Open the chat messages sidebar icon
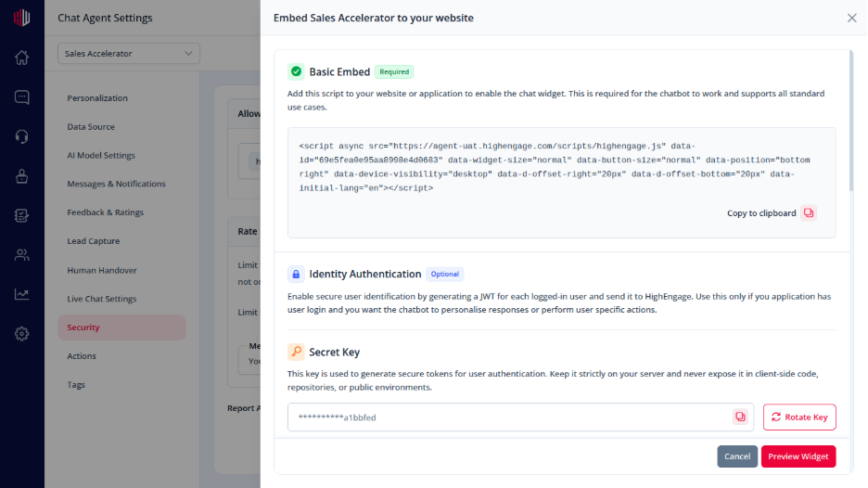This screenshot has width=868, height=488. [x=21, y=96]
